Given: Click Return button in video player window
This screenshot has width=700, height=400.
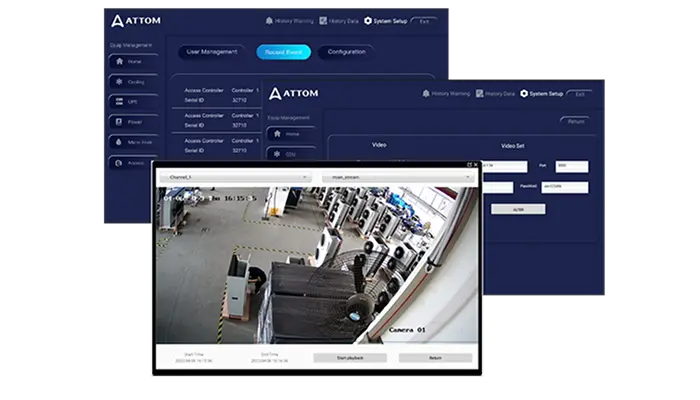Looking at the screenshot, I should [x=435, y=357].
